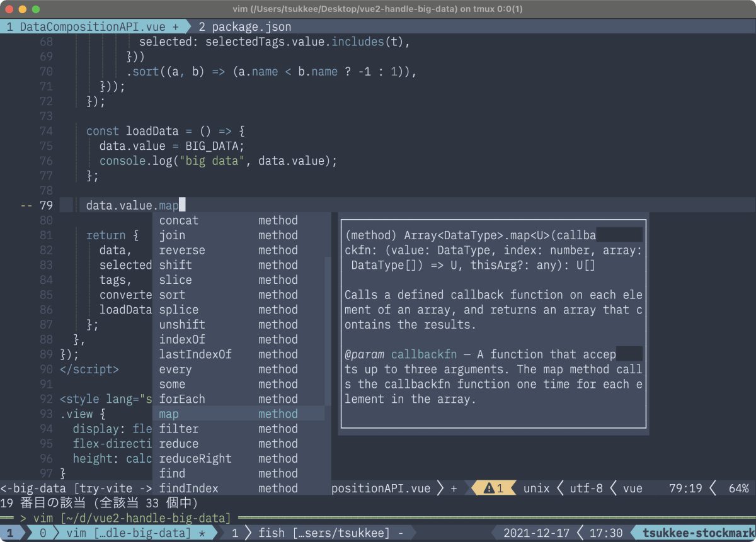Close the terminal window
The image size is (756, 542).
[x=10, y=9]
